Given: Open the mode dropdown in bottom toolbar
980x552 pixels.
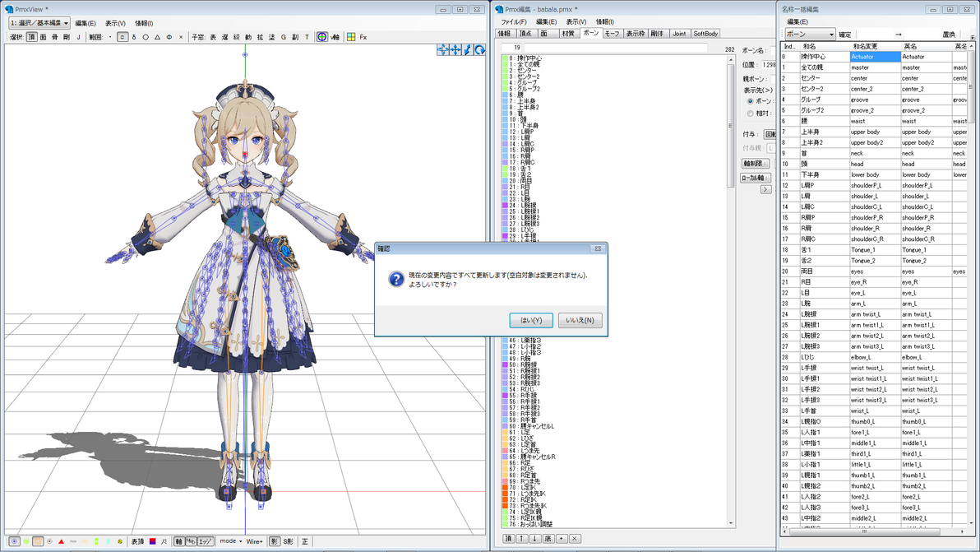Looking at the screenshot, I should click(231, 541).
